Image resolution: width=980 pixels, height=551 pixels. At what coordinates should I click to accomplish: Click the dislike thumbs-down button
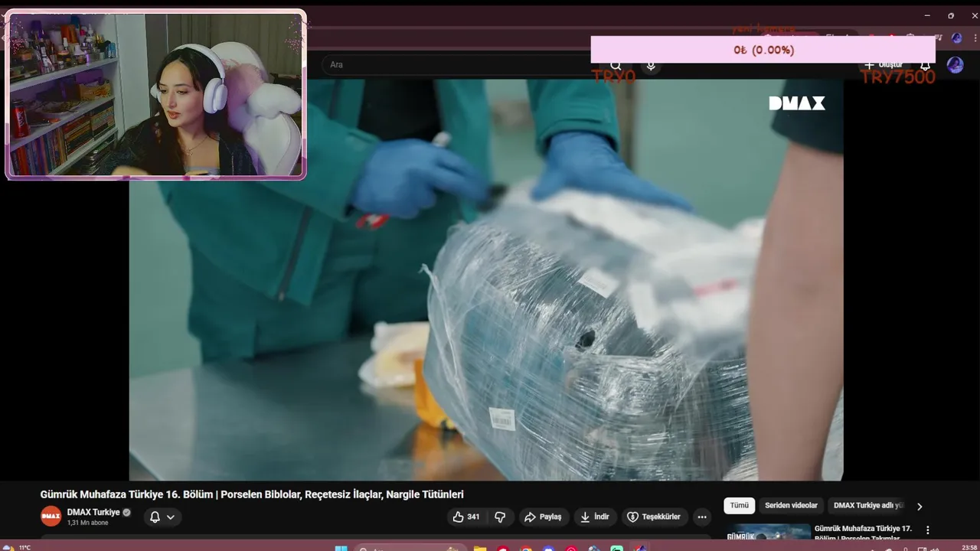(x=500, y=517)
